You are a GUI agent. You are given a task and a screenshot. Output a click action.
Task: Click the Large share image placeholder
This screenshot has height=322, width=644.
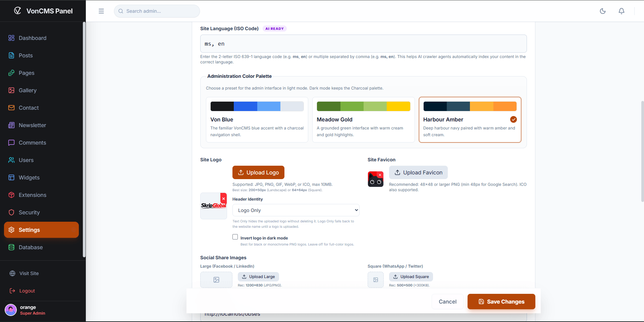click(x=216, y=280)
